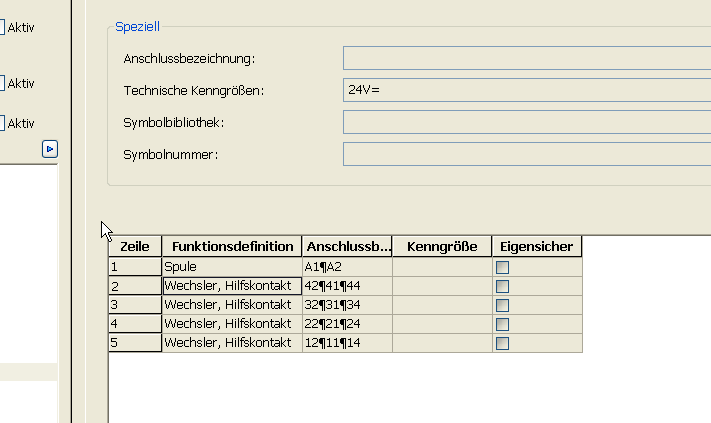Toggle Eigensicher checkbox in row 4

tap(502, 324)
